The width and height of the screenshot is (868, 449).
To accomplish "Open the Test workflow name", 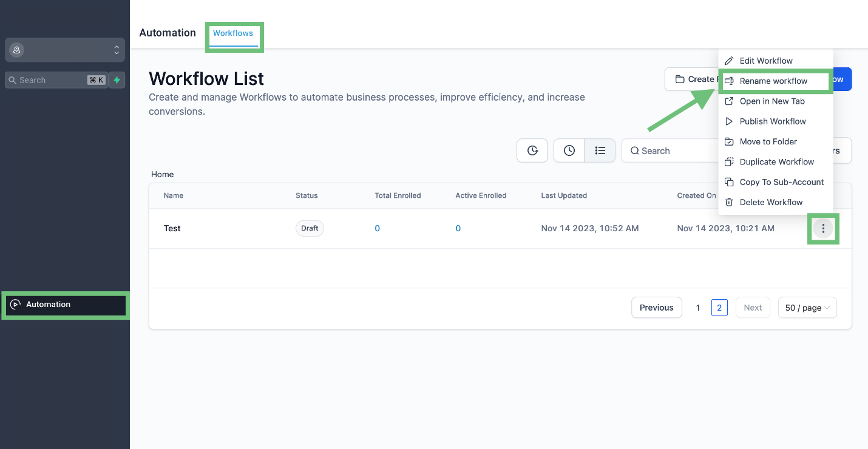I will pyautogui.click(x=172, y=229).
